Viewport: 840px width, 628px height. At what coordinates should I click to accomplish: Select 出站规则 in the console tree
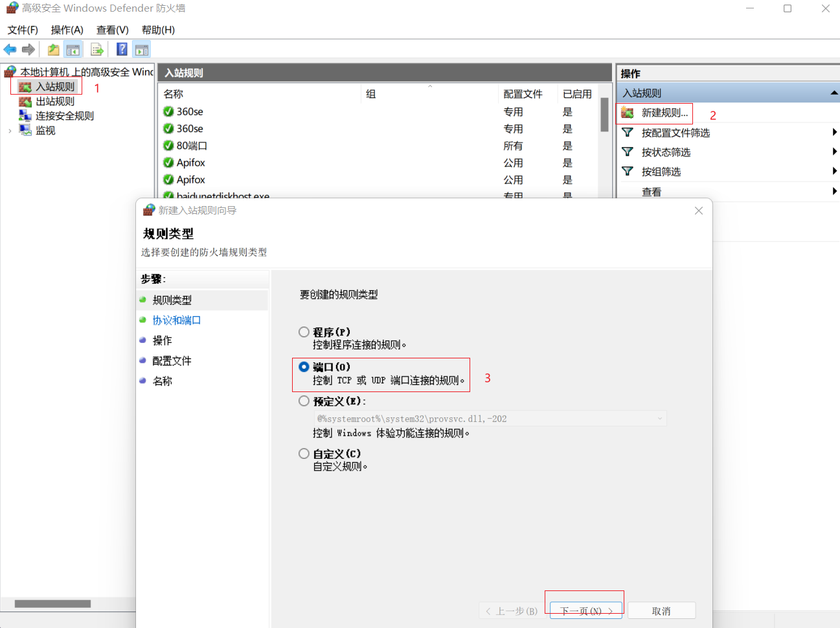(55, 102)
